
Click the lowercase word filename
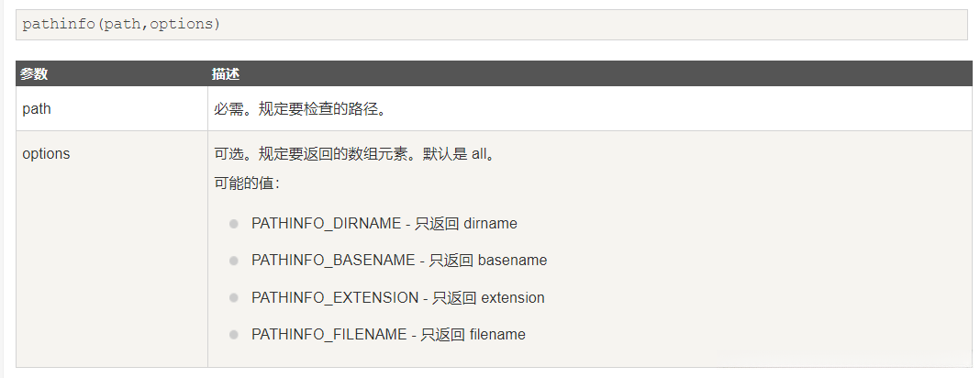497,335
